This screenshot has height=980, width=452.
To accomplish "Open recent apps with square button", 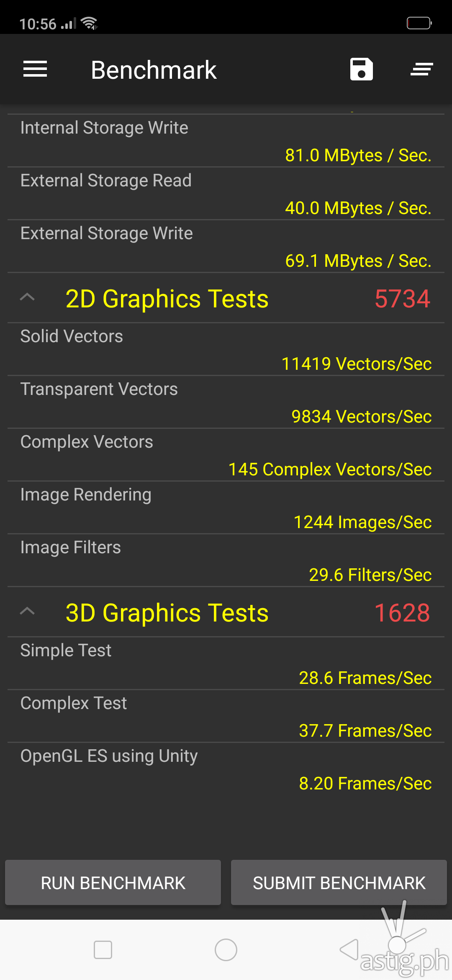I will [103, 950].
